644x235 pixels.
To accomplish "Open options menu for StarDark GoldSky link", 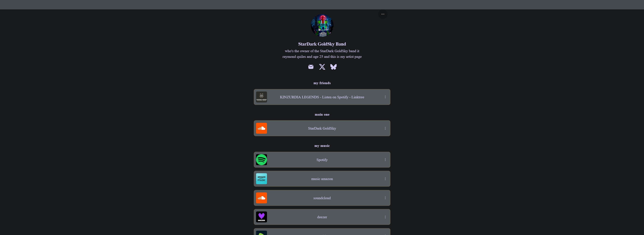I will click(385, 128).
